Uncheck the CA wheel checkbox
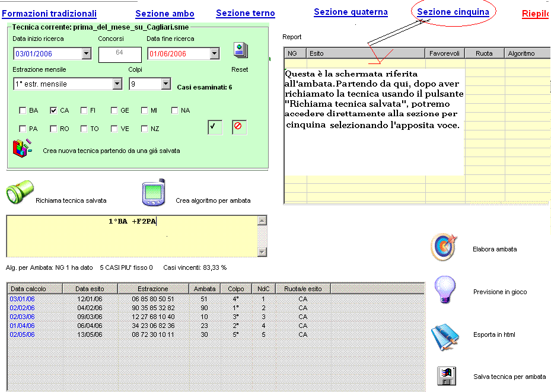 pos(53,111)
